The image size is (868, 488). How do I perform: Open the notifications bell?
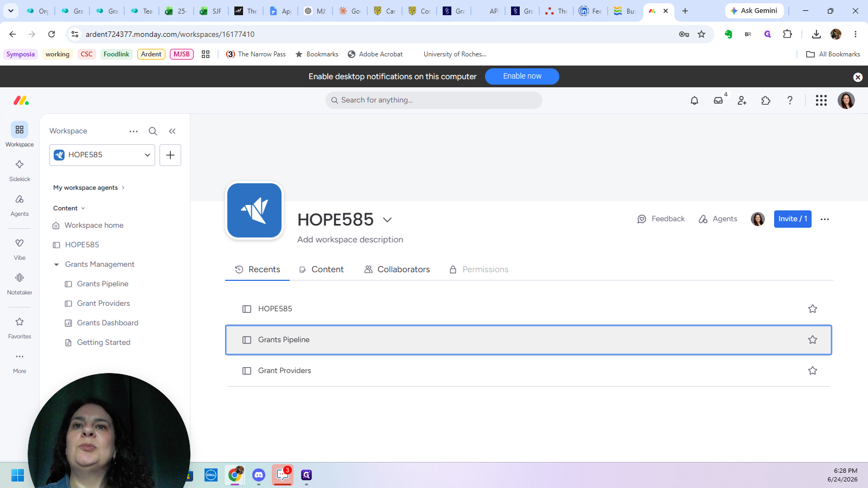pos(694,100)
